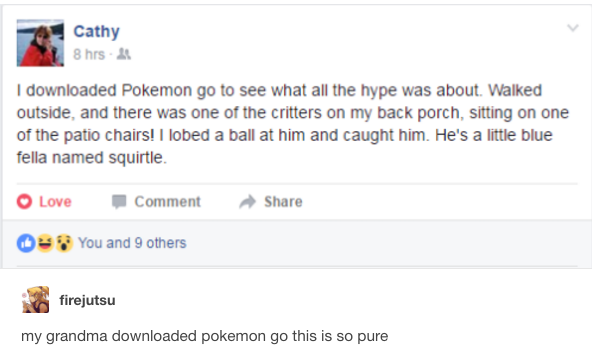This screenshot has width=592, height=362.
Task: Click the laughing Haha reaction icon
Action: click(x=45, y=243)
